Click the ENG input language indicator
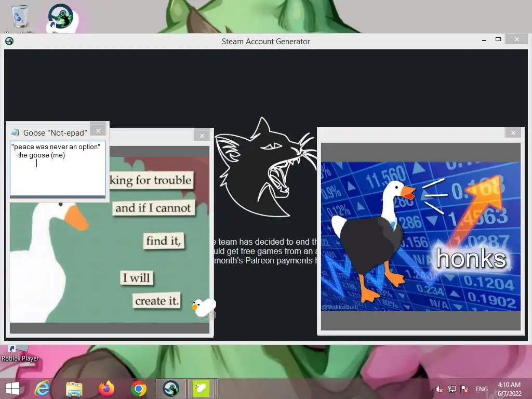The image size is (532, 399). pos(482,389)
